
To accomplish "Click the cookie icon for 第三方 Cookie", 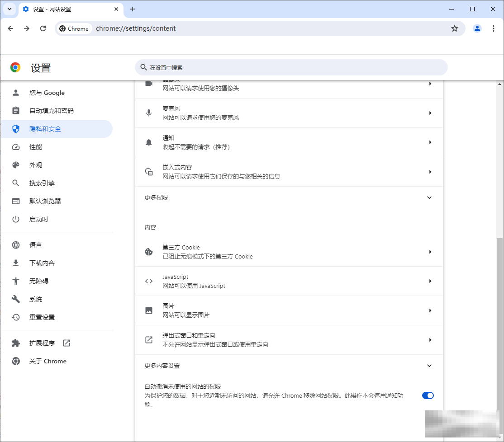I will tap(149, 252).
